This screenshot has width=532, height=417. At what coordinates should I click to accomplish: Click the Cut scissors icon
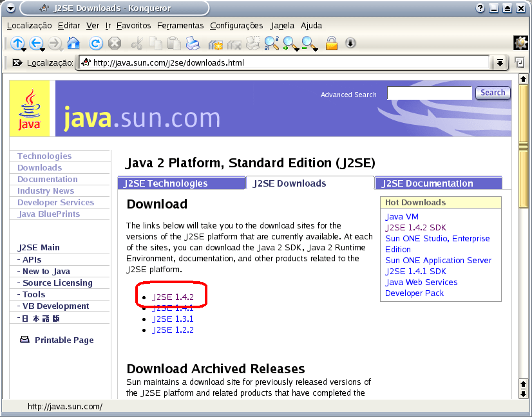(x=137, y=43)
